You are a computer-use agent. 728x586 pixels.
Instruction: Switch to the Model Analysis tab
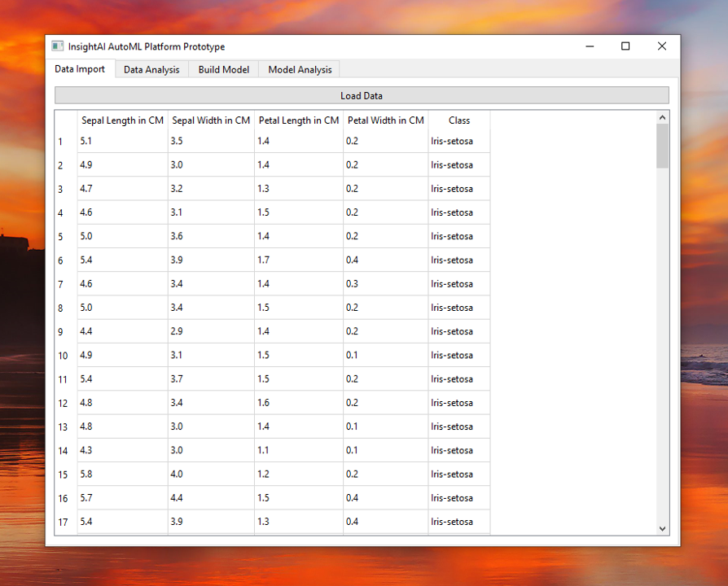(x=299, y=69)
